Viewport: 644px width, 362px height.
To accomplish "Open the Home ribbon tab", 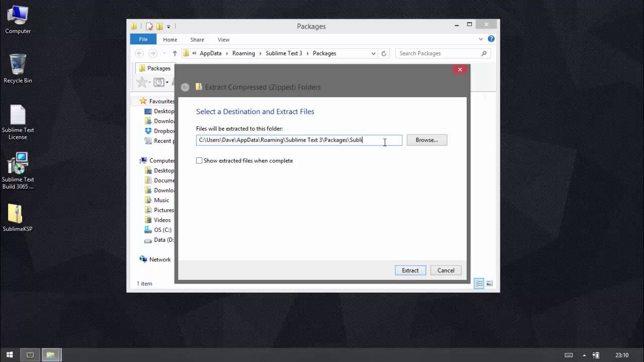I will 170,40.
